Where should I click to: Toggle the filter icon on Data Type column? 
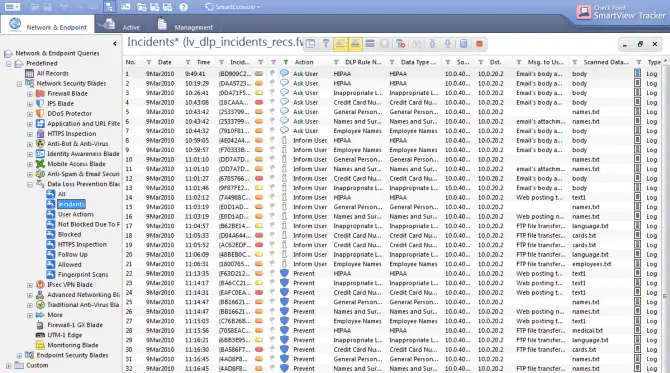pos(392,62)
